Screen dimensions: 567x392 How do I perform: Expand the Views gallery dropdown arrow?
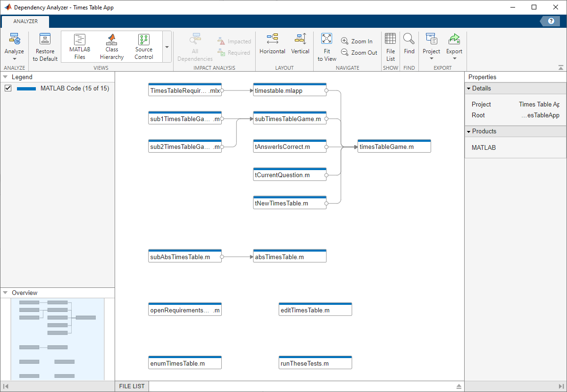pyautogui.click(x=167, y=47)
